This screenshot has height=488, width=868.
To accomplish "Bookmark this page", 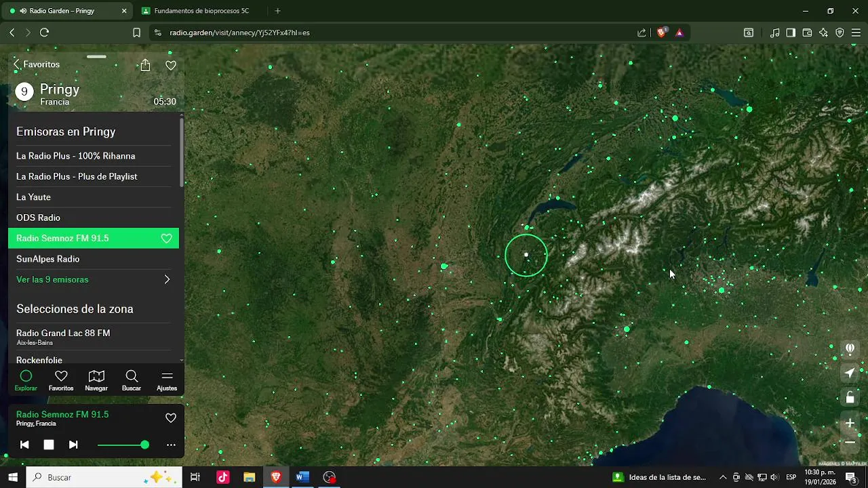I will [136, 33].
